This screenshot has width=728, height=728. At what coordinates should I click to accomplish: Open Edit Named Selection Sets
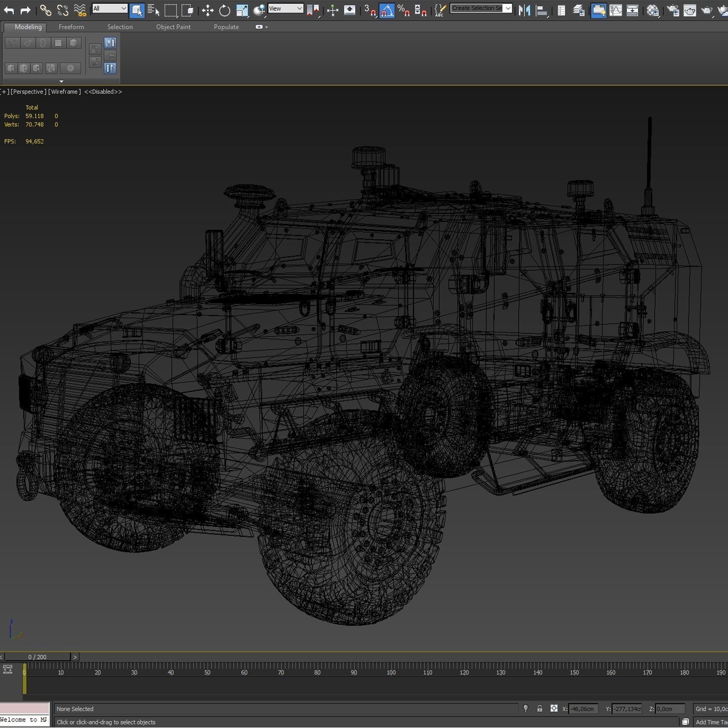tap(440, 10)
